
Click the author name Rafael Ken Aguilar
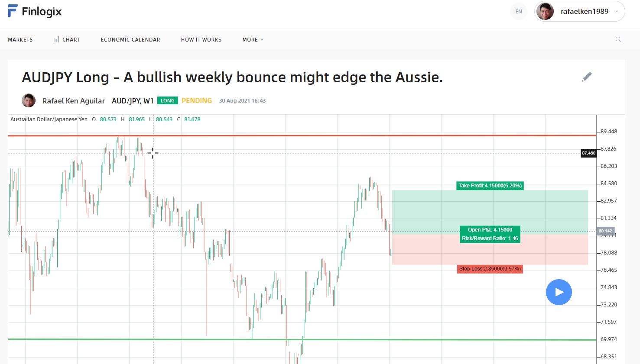(74, 101)
